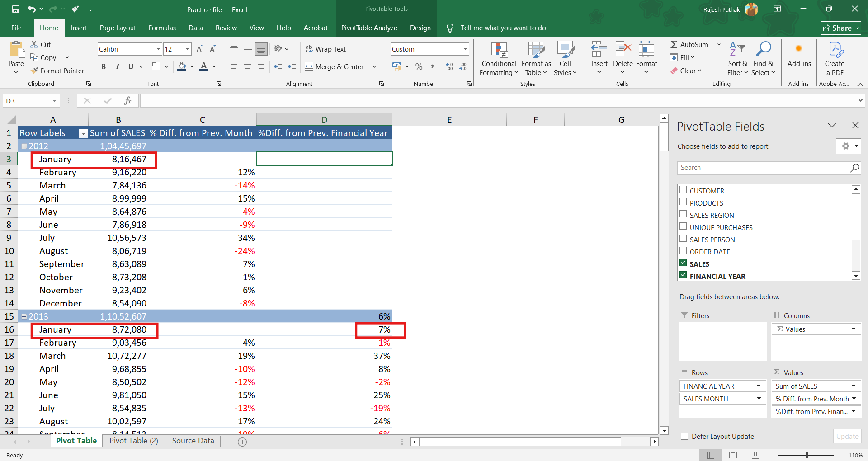Uncheck the SALES field checkbox

click(x=683, y=263)
